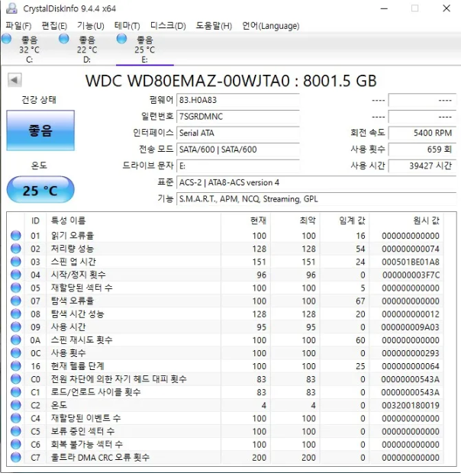The image size is (461, 476).
Task: Click the rotation speed value 5400 RPM
Action: point(422,133)
